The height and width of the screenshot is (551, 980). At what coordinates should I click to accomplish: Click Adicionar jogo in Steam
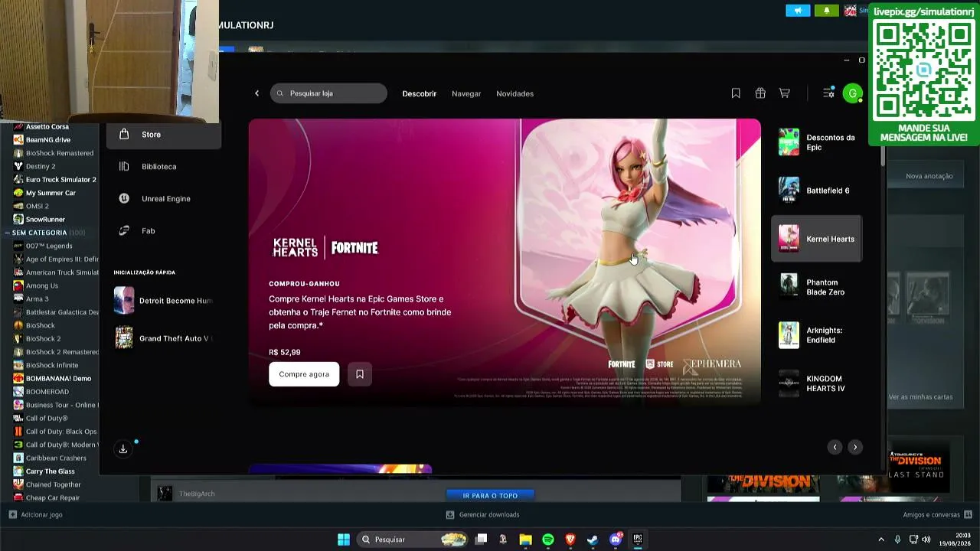click(x=36, y=515)
